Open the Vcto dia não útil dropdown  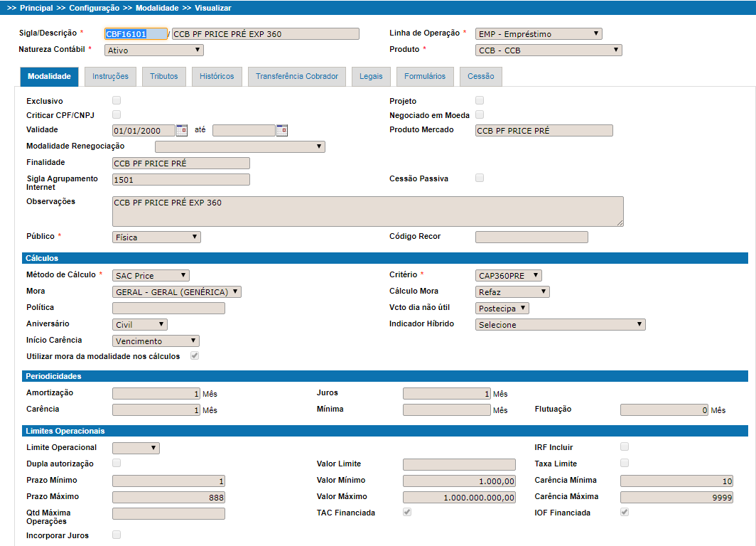[x=502, y=309]
